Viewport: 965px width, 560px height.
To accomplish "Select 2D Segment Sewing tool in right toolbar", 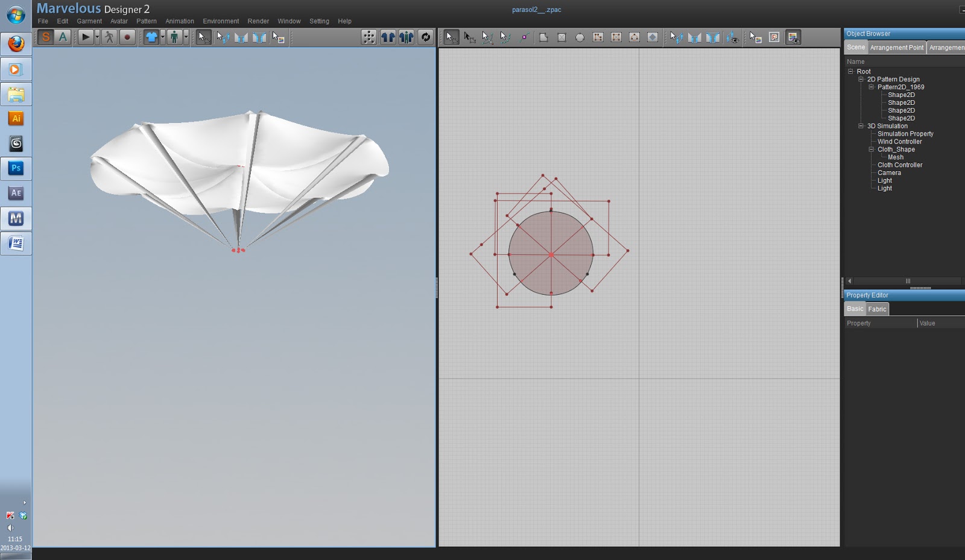I will coord(695,37).
